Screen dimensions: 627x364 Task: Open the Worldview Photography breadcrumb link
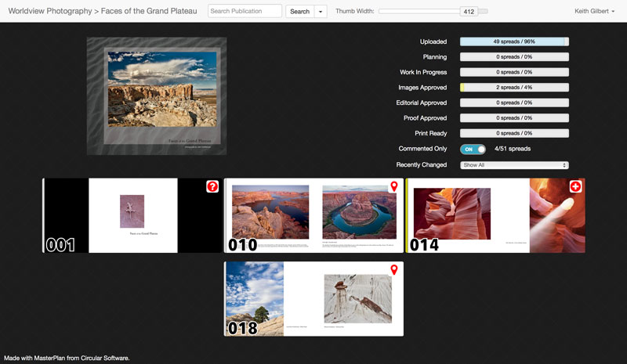pyautogui.click(x=52, y=12)
